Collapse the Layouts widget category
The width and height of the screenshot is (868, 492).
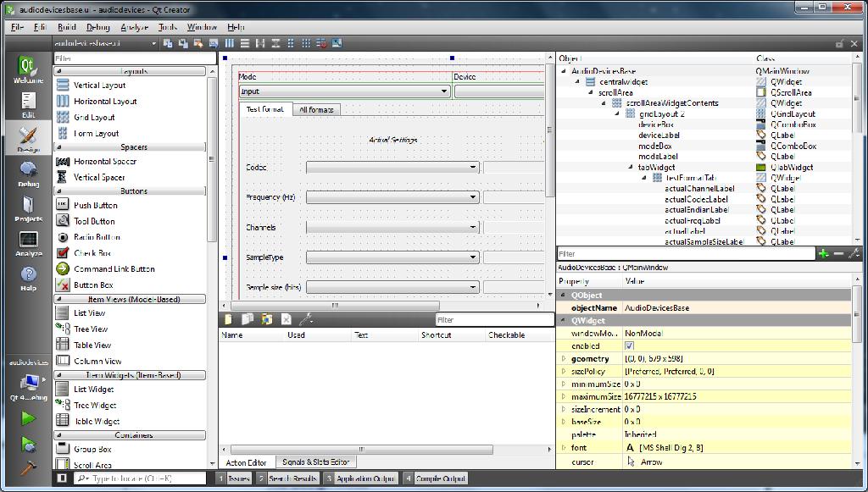click(x=130, y=71)
